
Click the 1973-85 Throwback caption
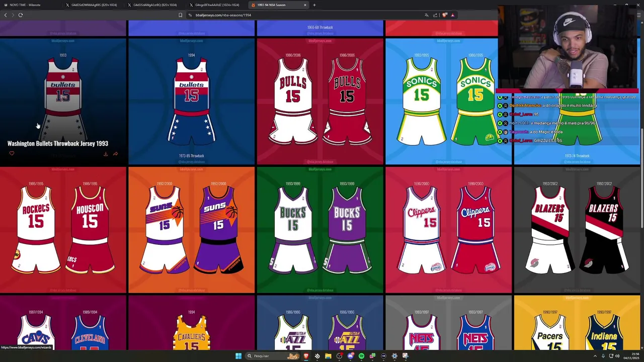pyautogui.click(x=191, y=156)
